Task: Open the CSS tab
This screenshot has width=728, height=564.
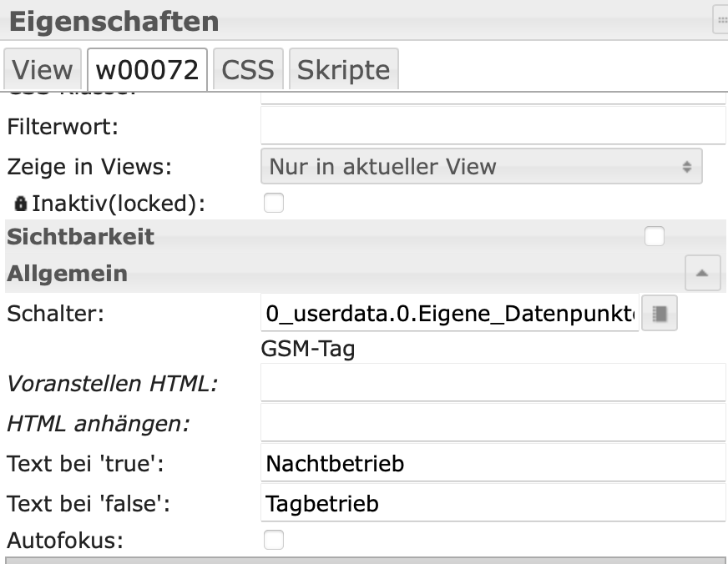Action: click(248, 70)
